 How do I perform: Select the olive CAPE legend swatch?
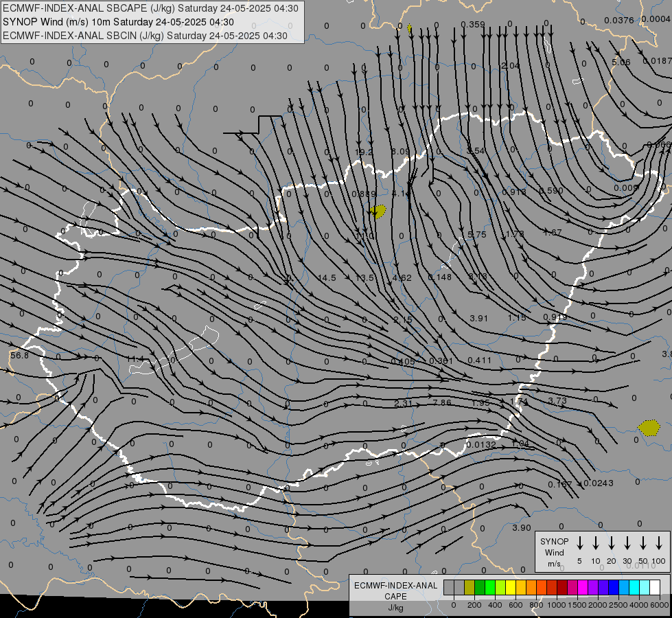point(470,587)
